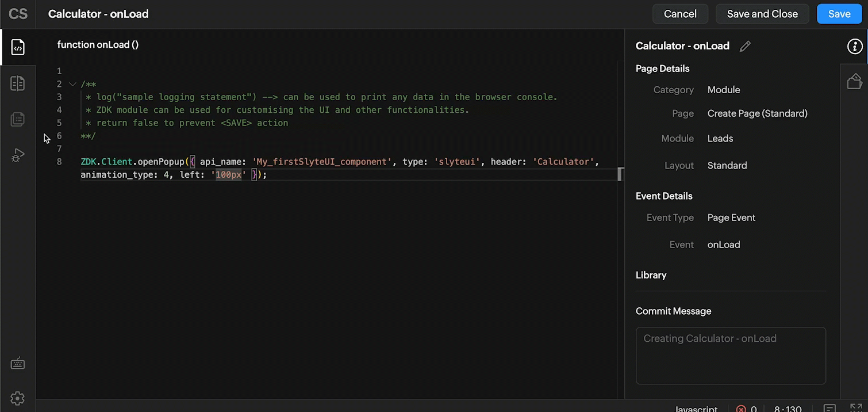This screenshot has width=868, height=412.
Task: Click the Javascript language label in status bar
Action: click(x=696, y=409)
